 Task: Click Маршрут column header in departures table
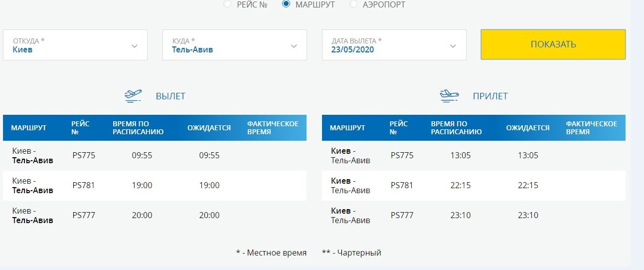(28, 128)
